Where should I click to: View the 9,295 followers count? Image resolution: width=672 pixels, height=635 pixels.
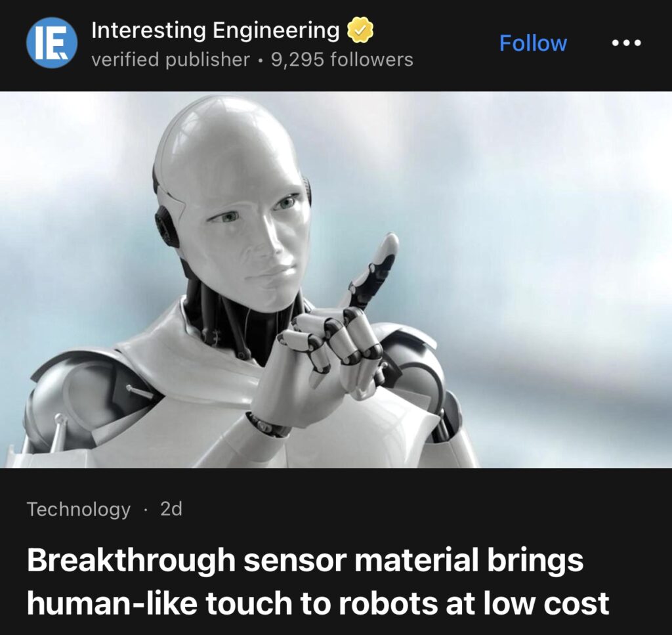coord(342,60)
